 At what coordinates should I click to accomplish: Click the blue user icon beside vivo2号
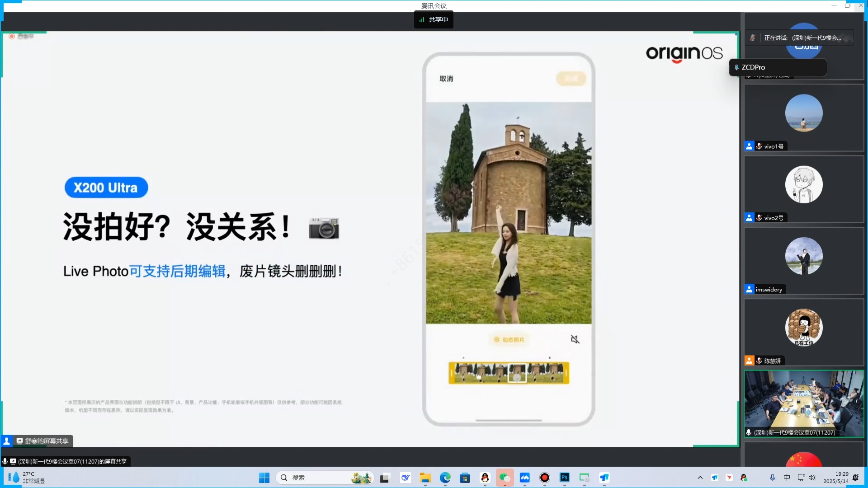[x=749, y=218]
